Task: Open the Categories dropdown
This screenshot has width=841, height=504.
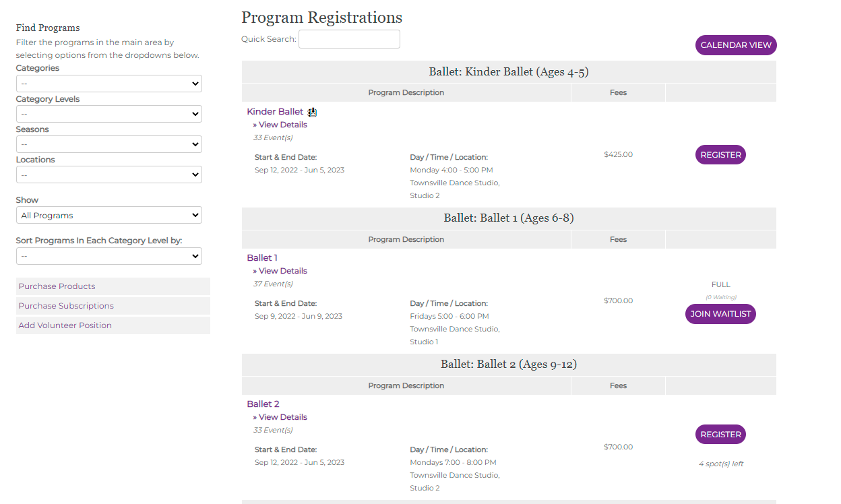Action: point(108,84)
